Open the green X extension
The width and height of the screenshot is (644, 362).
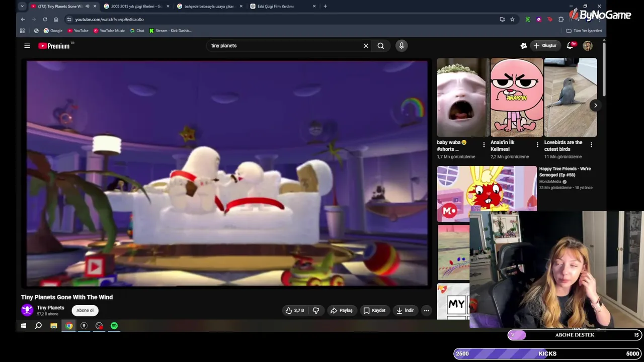527,20
